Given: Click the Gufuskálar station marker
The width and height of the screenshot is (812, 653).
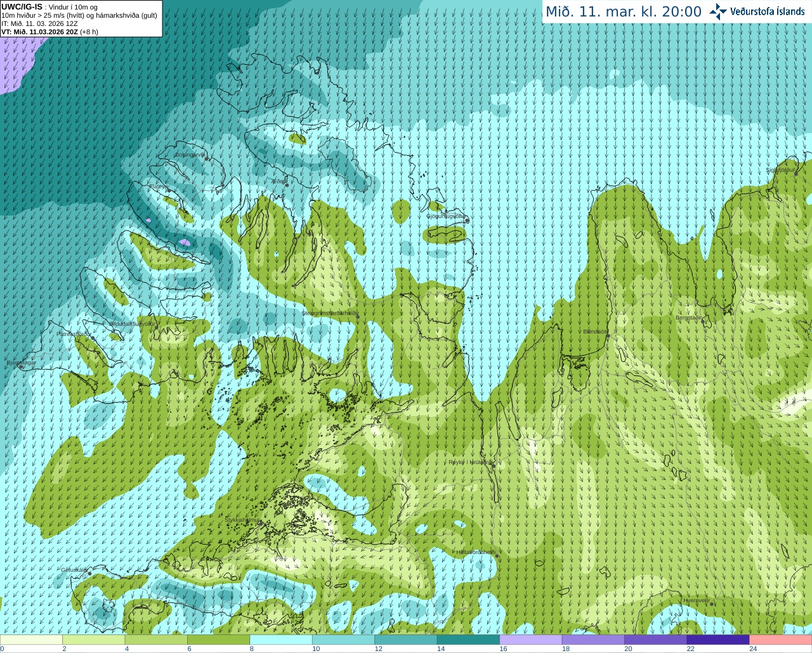Looking at the screenshot, I should click(89, 574).
